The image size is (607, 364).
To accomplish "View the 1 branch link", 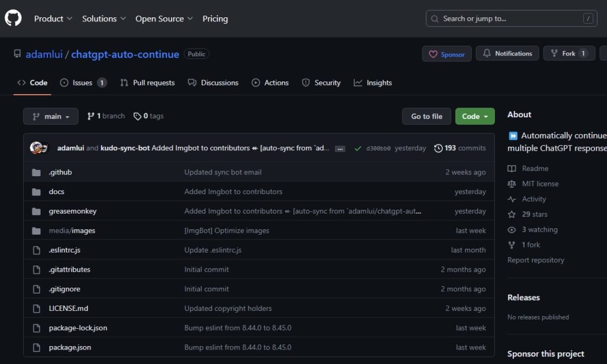I will click(x=106, y=116).
